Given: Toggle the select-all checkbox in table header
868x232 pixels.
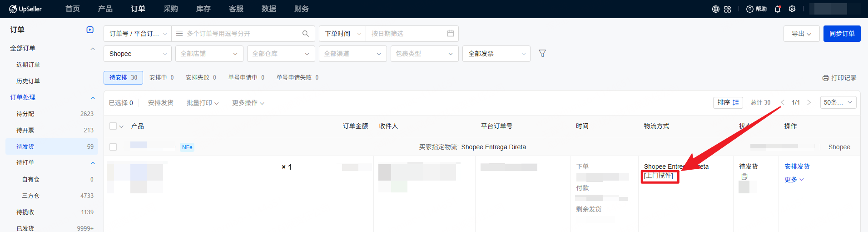Looking at the screenshot, I should coord(113,126).
